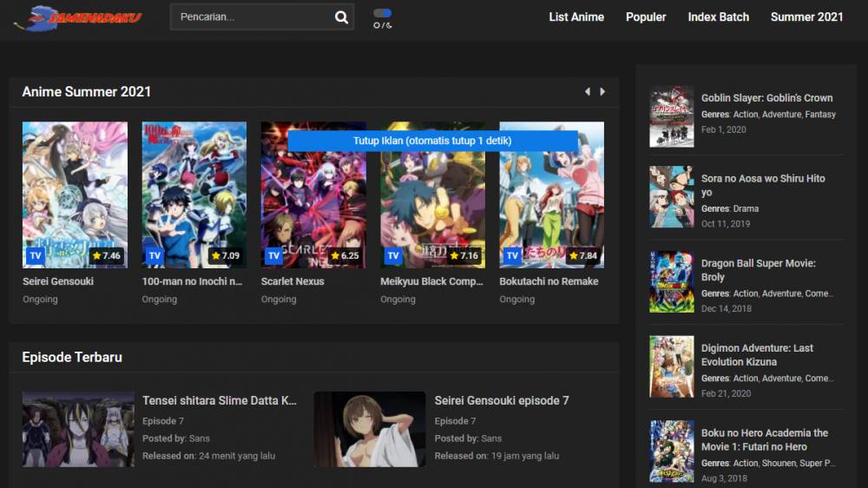This screenshot has width=868, height=488.
Task: Open the Tensei shitara Slime Datta K... title
Action: 220,400
